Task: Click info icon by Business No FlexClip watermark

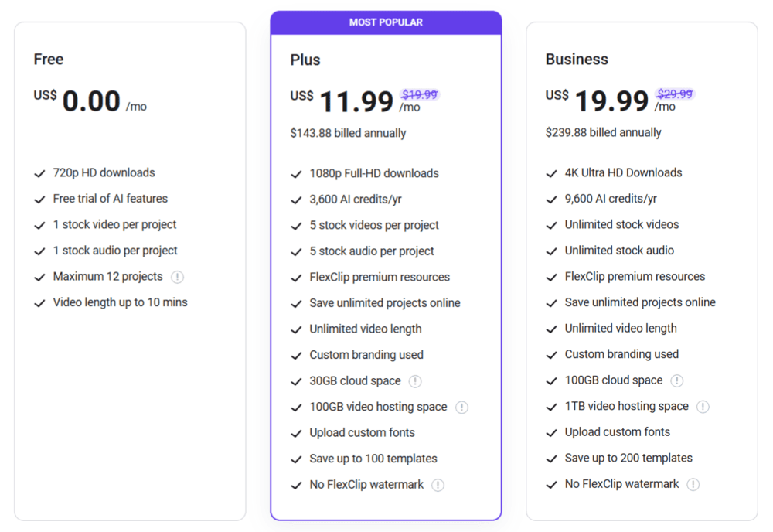Action: click(x=693, y=484)
